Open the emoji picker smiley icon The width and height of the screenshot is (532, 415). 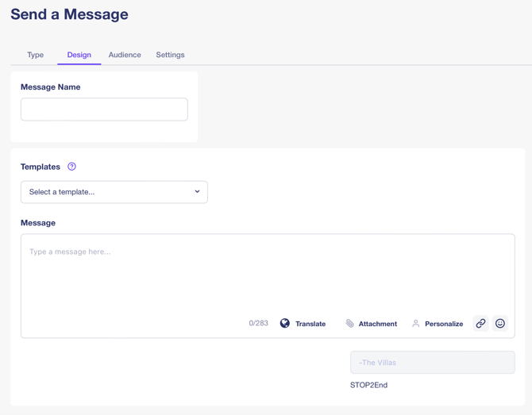click(500, 324)
